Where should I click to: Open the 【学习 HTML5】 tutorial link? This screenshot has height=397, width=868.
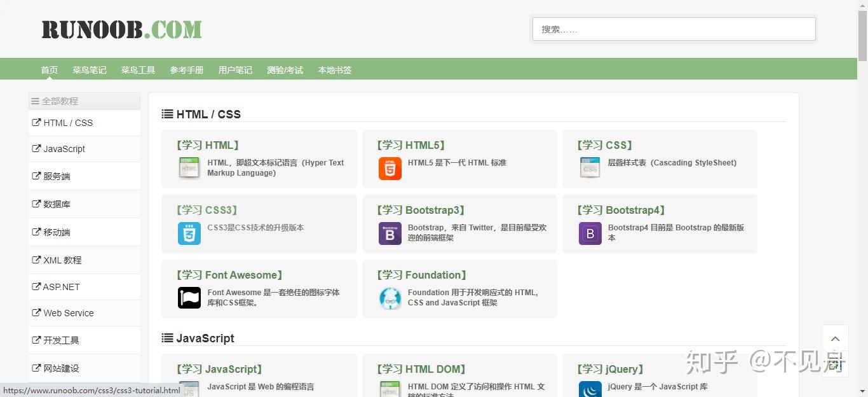[411, 146]
